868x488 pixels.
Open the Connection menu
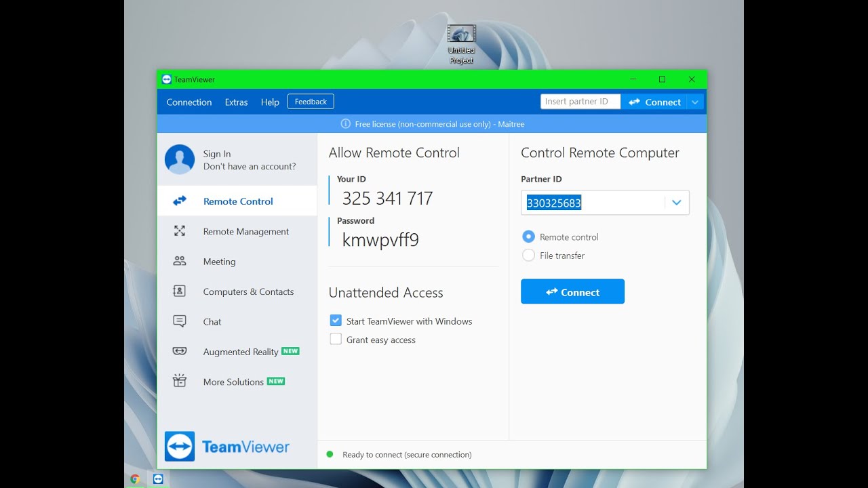tap(189, 102)
